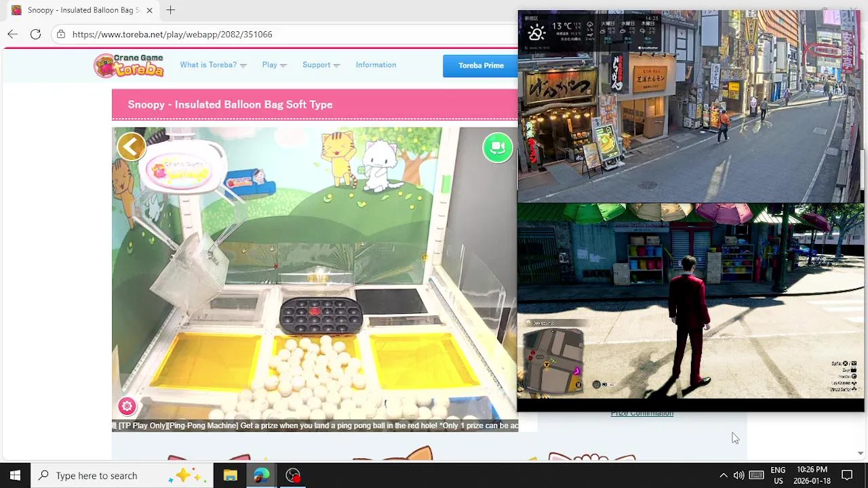Viewport: 868px width, 488px height.
Task: Click the yellow back arrow on game view
Action: click(x=132, y=146)
